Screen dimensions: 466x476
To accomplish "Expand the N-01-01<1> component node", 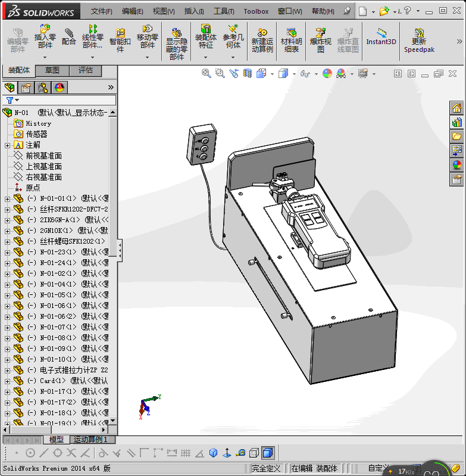I will (x=7, y=199).
